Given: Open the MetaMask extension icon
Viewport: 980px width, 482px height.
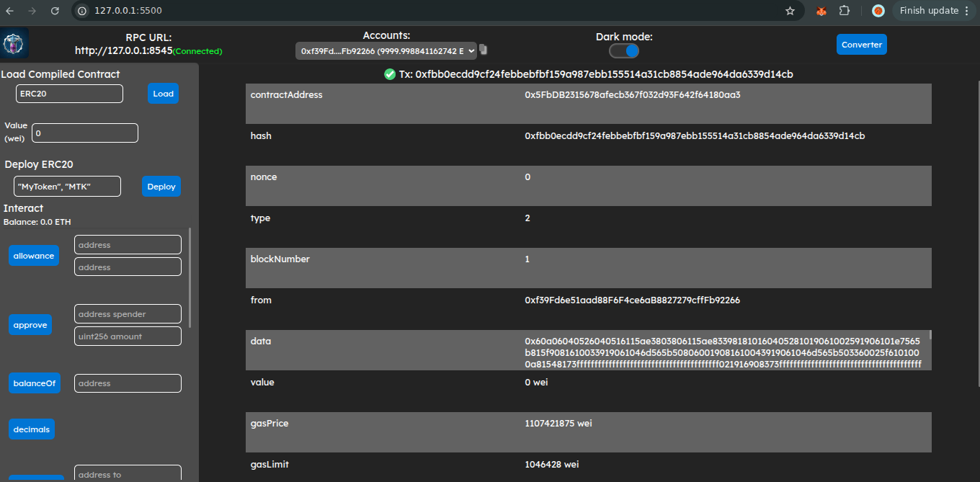Looking at the screenshot, I should 821,11.
